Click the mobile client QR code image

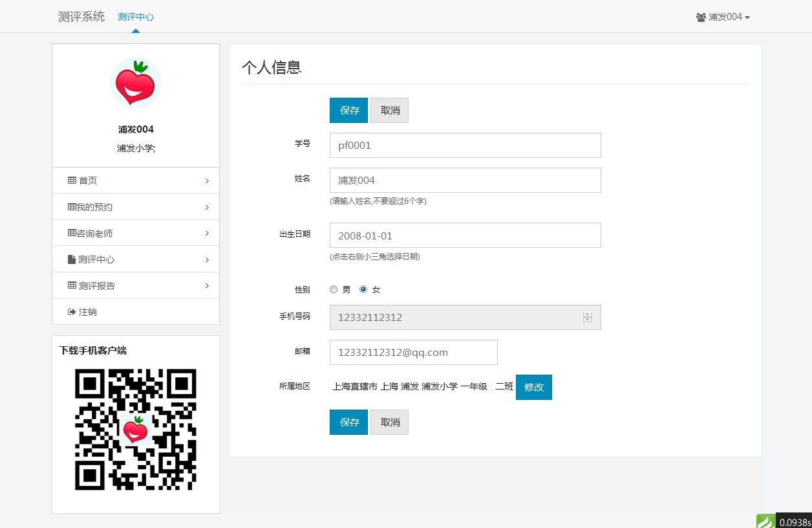click(x=136, y=429)
